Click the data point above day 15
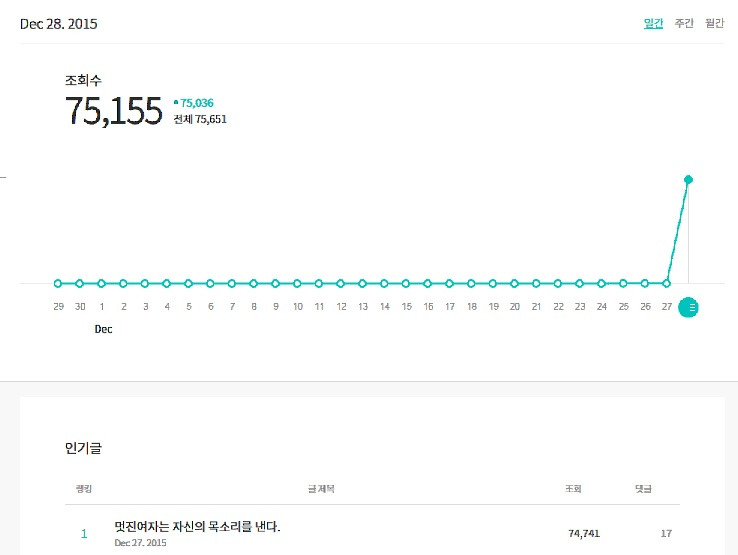The height and width of the screenshot is (555, 738). click(x=406, y=283)
